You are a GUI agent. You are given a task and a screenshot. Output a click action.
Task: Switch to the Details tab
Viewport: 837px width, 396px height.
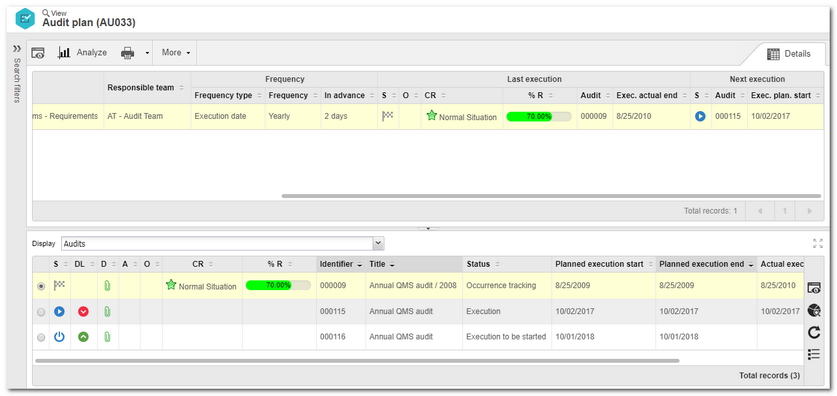pos(788,54)
